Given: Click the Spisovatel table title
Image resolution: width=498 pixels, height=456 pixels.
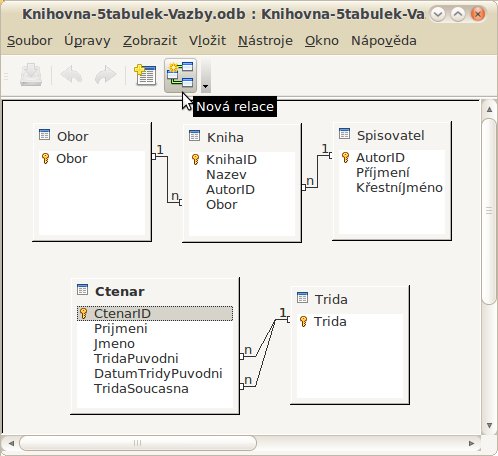Looking at the screenshot, I should 391,136.
